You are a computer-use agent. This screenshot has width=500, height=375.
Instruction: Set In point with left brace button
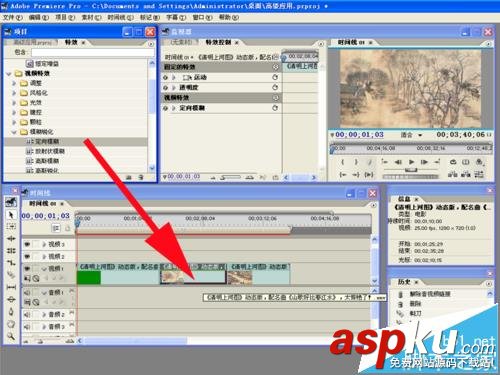click(343, 162)
